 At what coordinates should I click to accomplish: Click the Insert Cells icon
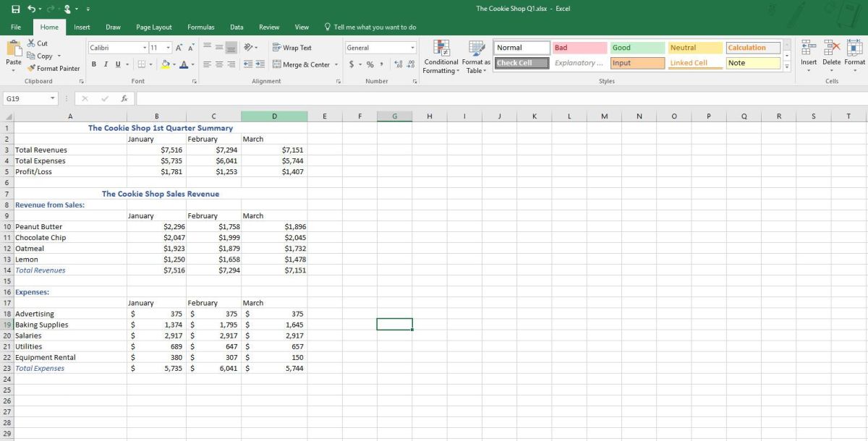coord(808,51)
